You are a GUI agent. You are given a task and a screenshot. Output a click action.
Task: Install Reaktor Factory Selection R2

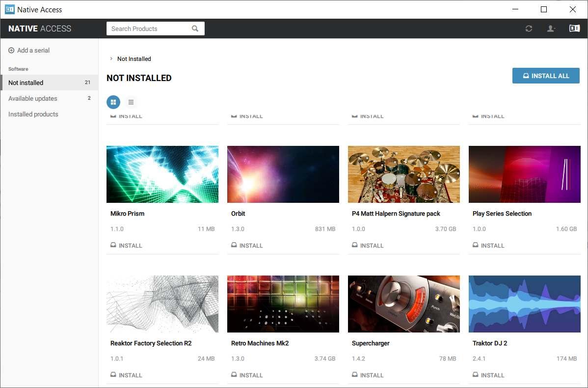point(126,375)
